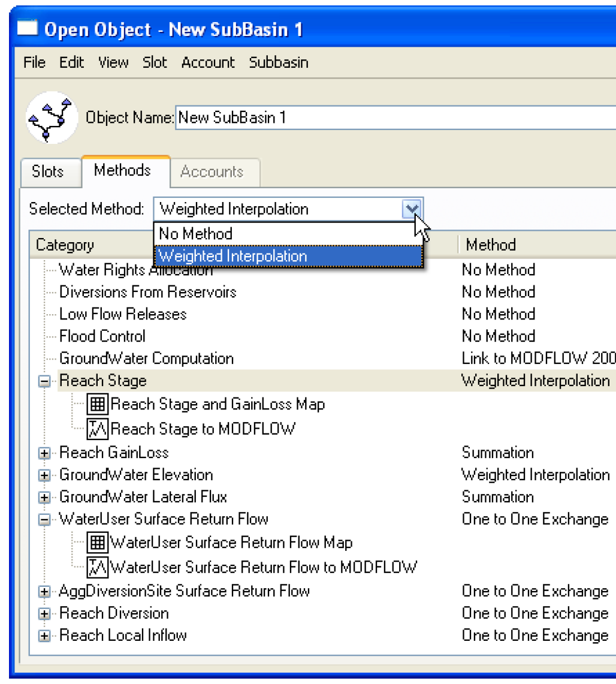This screenshot has height=684, width=616.
Task: Click the Reach Stage and GainLoss Map table icon
Action: (x=97, y=404)
